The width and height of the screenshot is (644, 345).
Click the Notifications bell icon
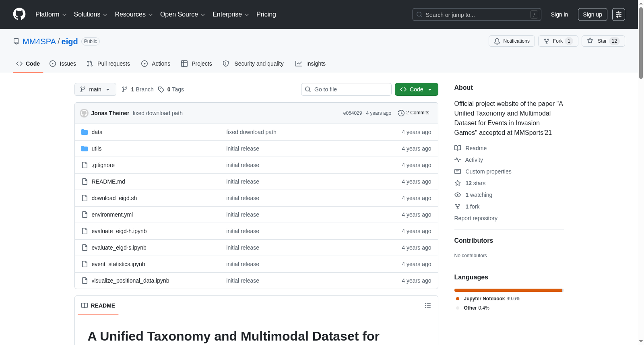pos(497,41)
